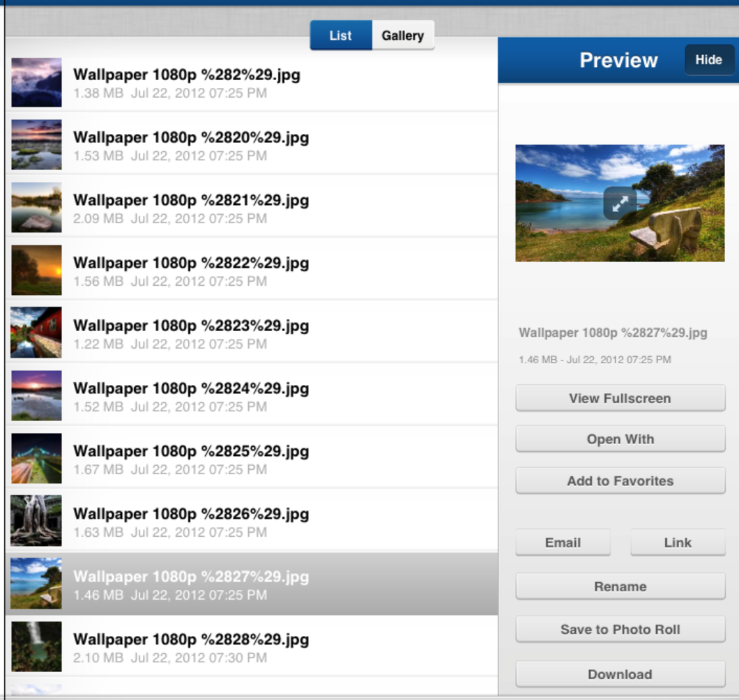Click the Link button

point(678,542)
